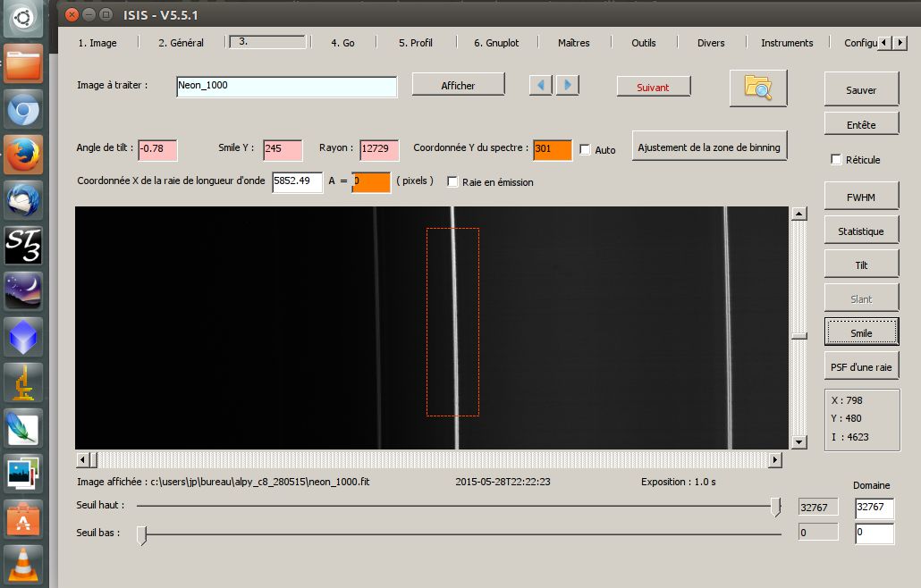
Task: Click the Statistique button
Action: (861, 231)
